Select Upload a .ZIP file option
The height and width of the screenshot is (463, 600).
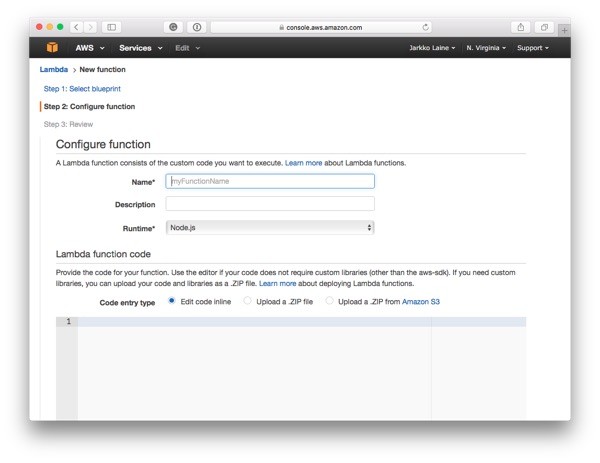point(247,301)
